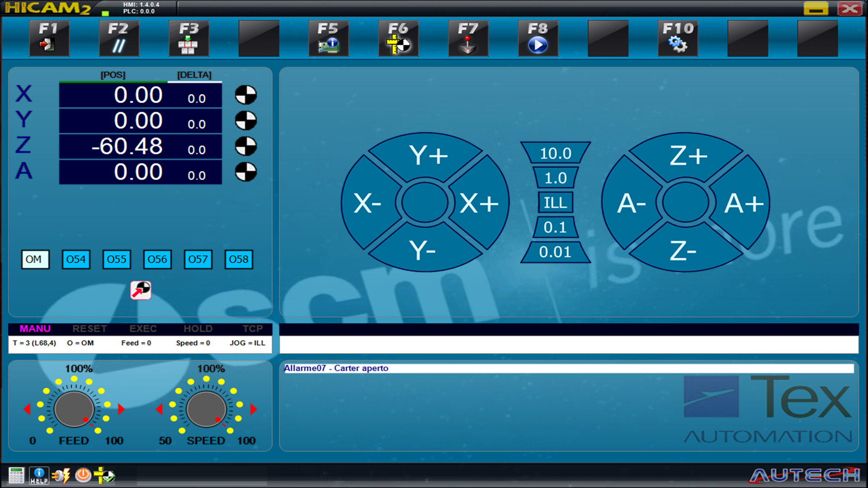This screenshot has width=868, height=488.
Task: Decrease SPEED override with left red arrow
Action: [x=159, y=409]
